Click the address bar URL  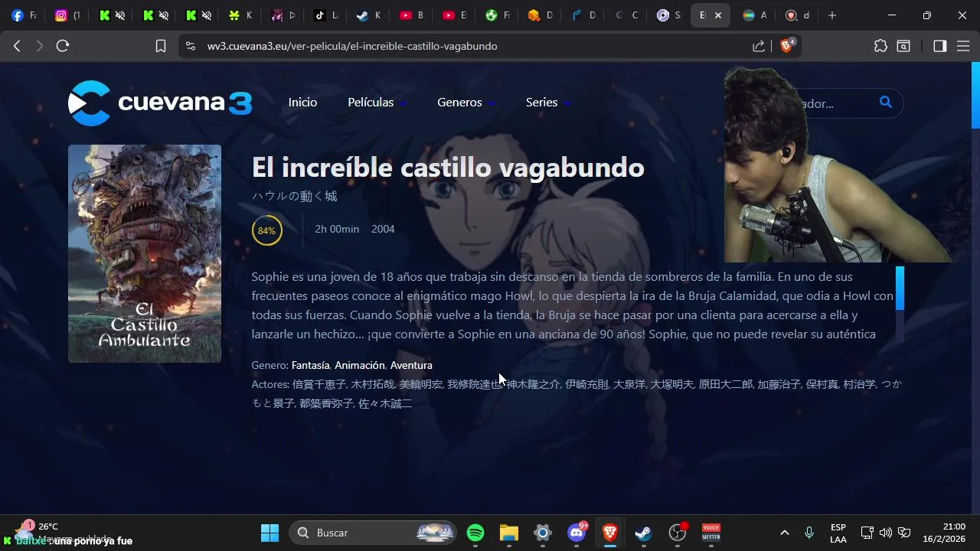tap(352, 46)
